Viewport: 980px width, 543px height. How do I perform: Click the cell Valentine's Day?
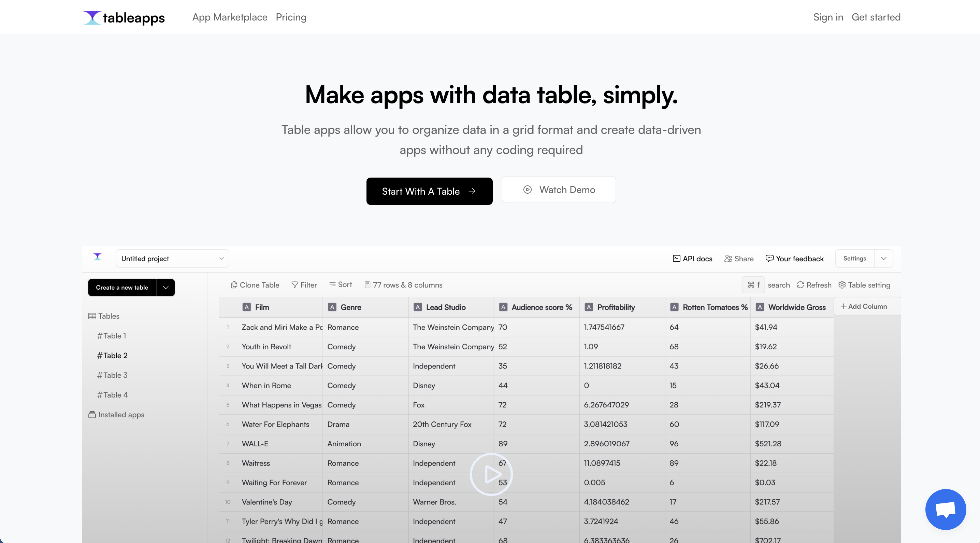tap(280, 502)
